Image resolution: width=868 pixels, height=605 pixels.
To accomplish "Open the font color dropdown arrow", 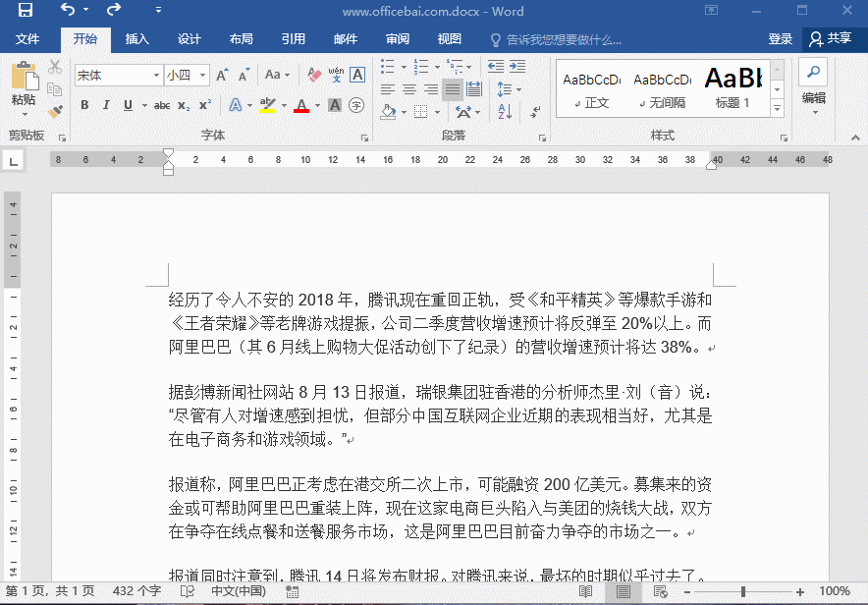I will (x=317, y=105).
